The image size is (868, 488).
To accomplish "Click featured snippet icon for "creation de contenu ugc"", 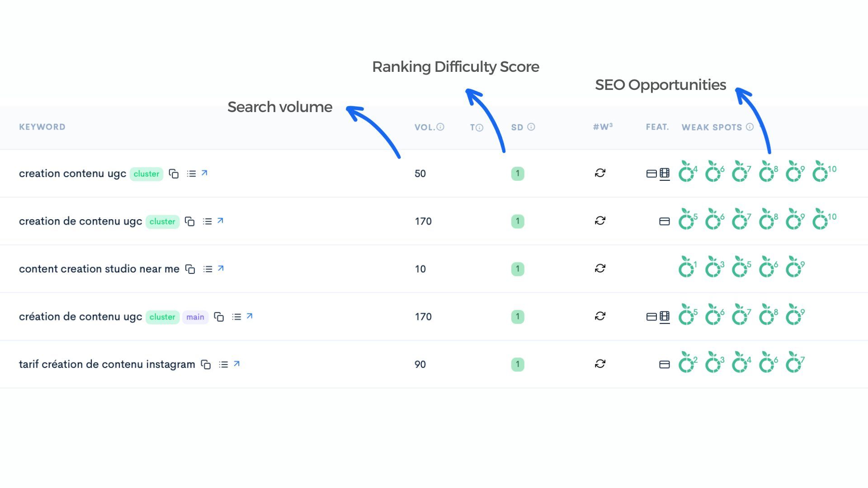I will [664, 221].
